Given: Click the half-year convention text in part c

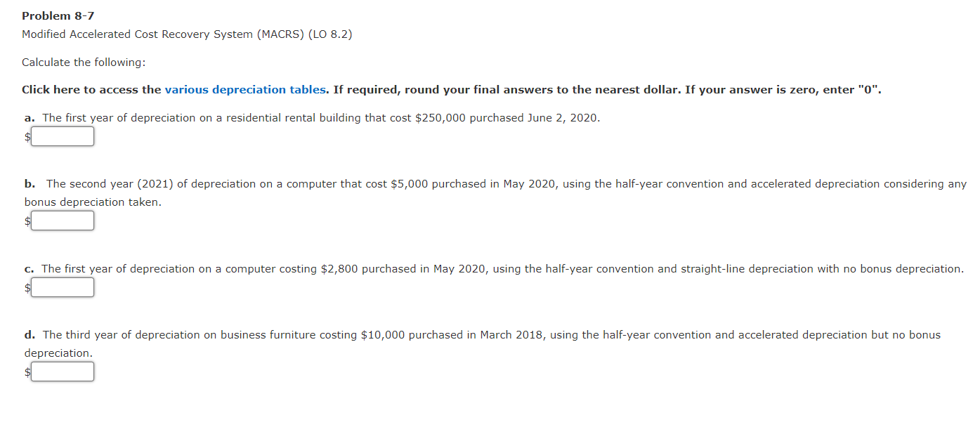Looking at the screenshot, I should [x=595, y=268].
